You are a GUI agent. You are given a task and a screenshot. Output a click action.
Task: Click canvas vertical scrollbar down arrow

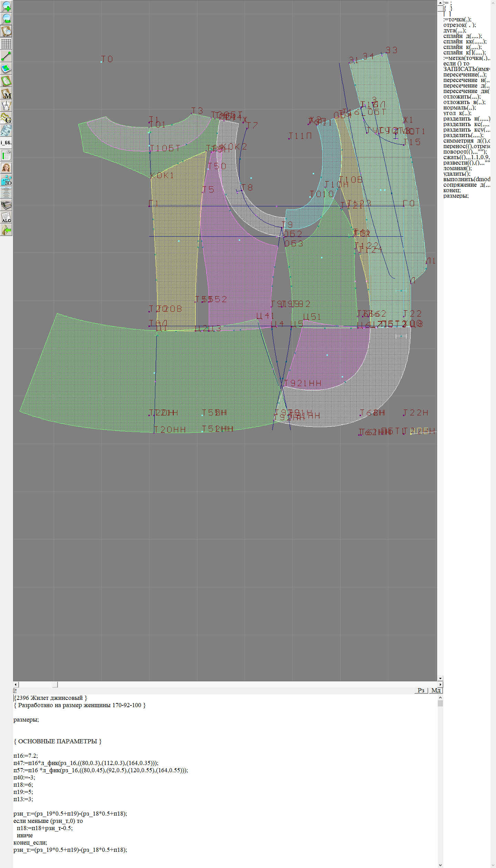pos(440,679)
